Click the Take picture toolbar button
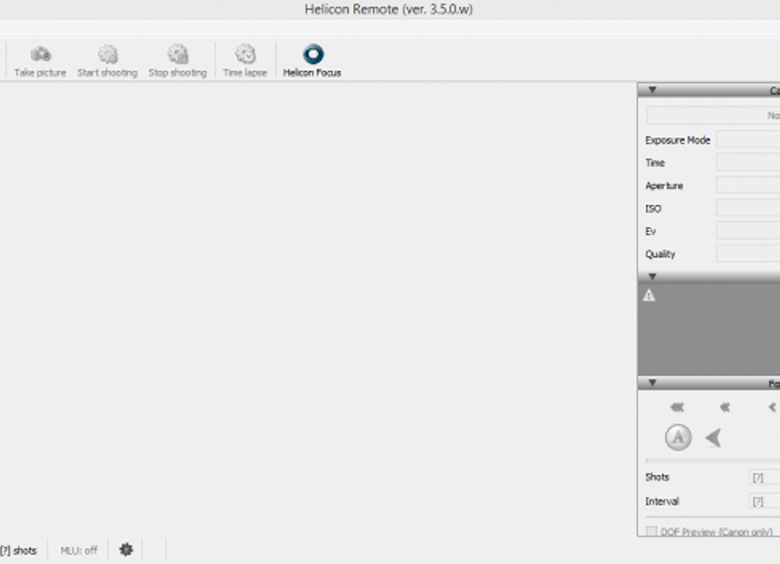 pos(40,61)
